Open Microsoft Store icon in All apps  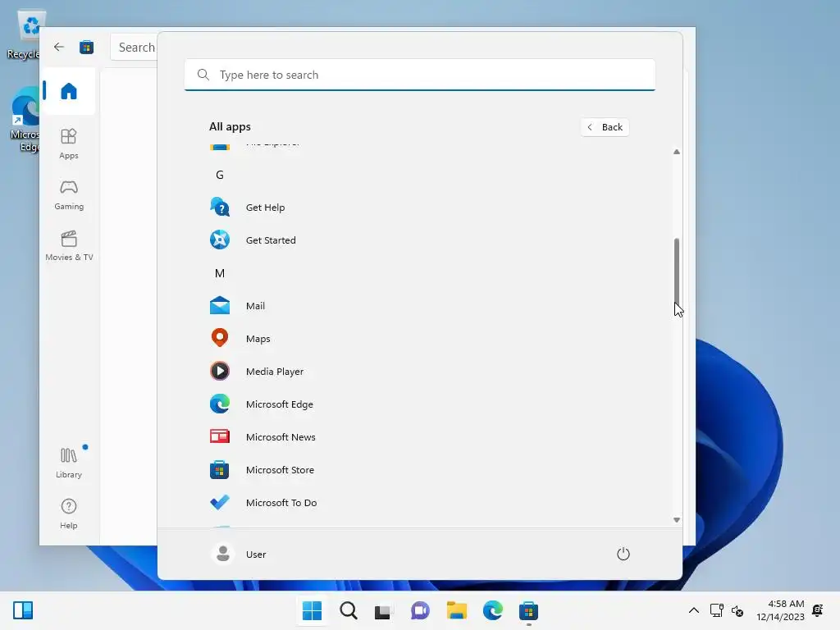point(220,470)
